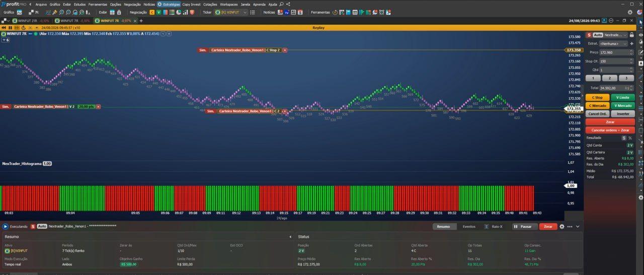Expand the indicator count box showing 6
The width and height of the screenshot is (644, 275).
(x=5, y=40)
